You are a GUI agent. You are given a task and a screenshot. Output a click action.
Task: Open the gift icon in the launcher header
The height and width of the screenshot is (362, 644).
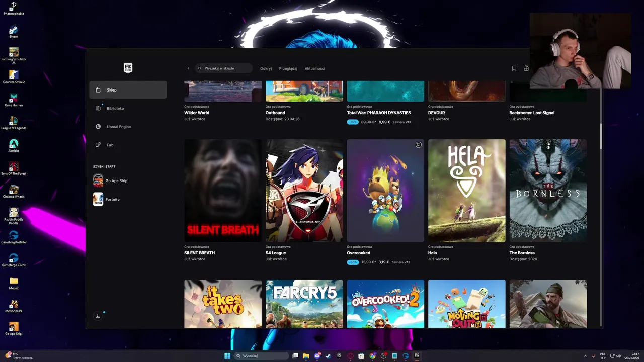(526, 68)
